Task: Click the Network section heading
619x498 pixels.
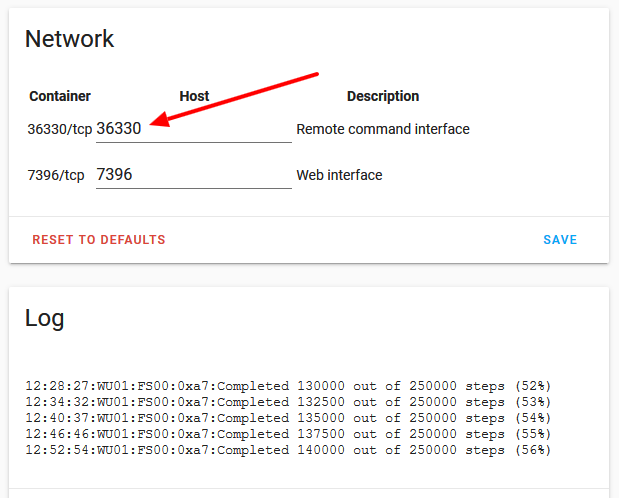Action: pos(69,39)
